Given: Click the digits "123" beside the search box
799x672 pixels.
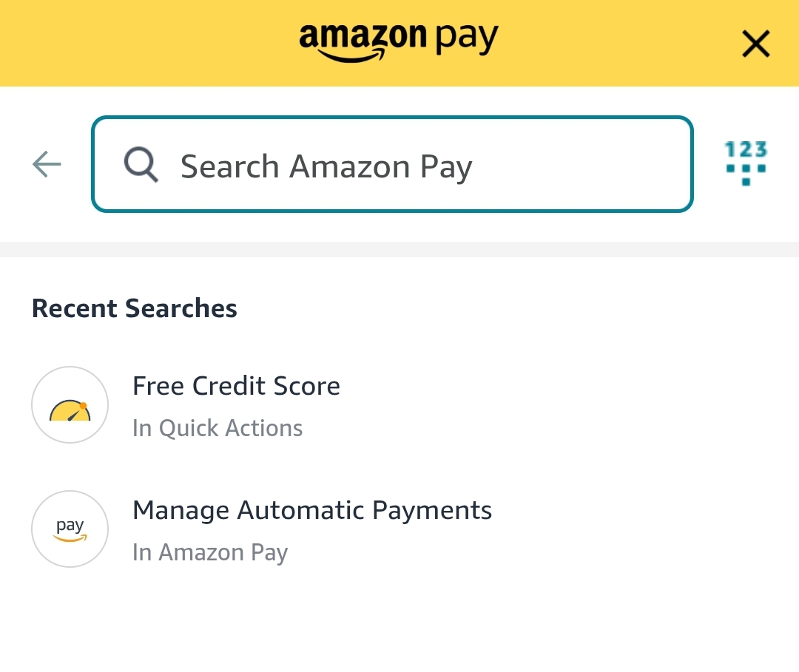Looking at the screenshot, I should point(745,150).
